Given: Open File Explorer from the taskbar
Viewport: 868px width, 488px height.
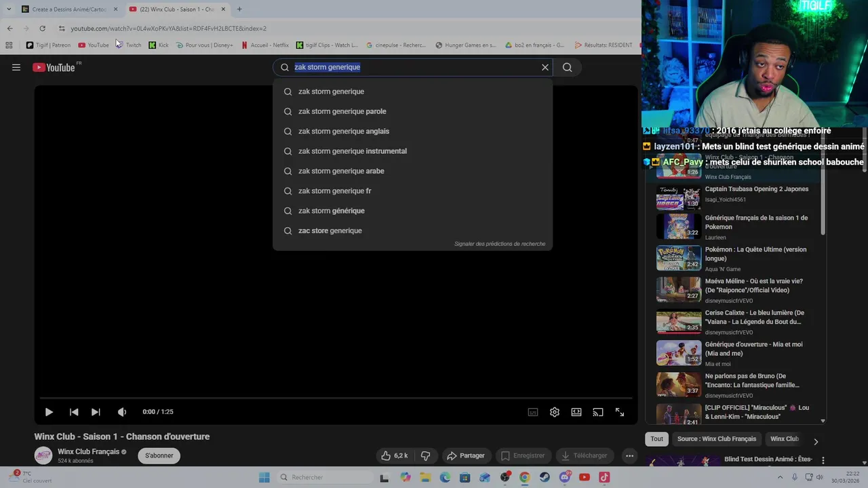Looking at the screenshot, I should [425, 477].
